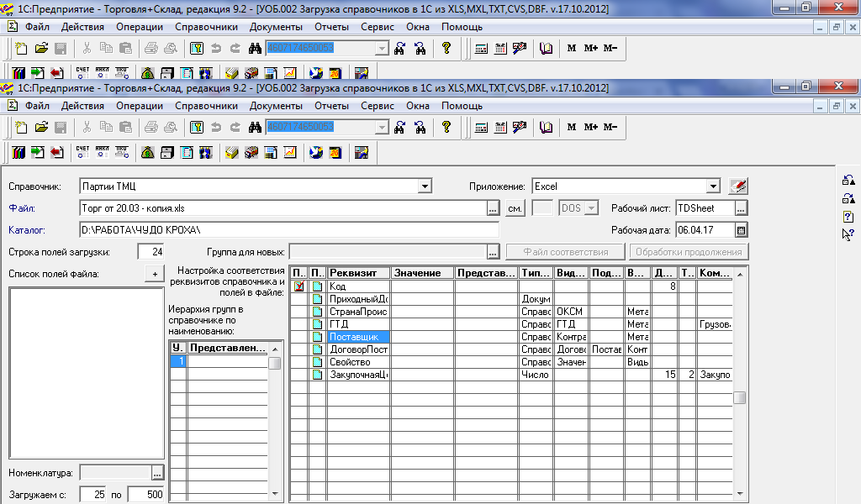Click the green arrow document icon in front window

coord(37,153)
